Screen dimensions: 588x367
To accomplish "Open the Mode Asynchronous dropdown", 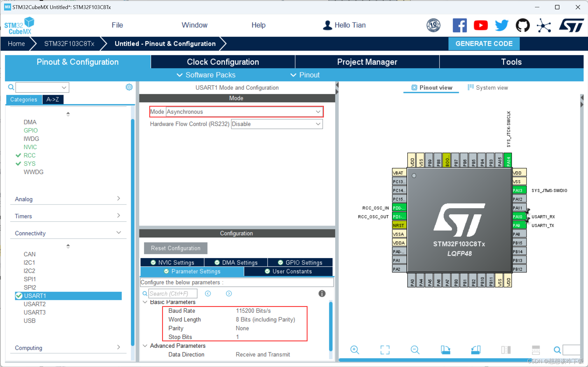I will point(244,112).
